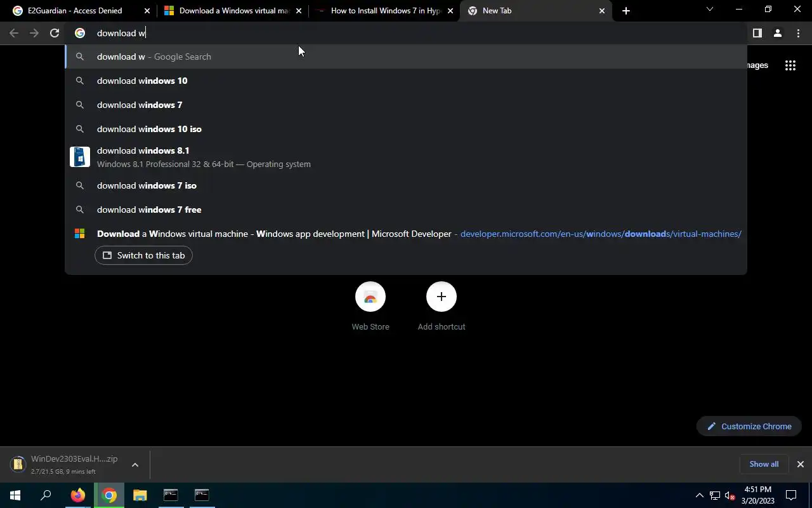
Task: Open File Explorer from the taskbar
Action: pyautogui.click(x=140, y=495)
